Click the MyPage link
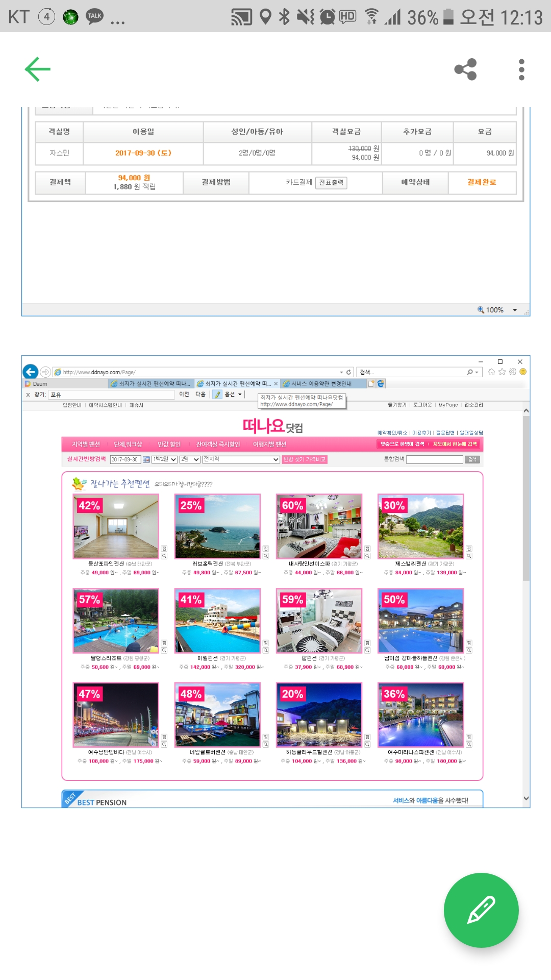This screenshot has width=551, height=980. (x=448, y=405)
